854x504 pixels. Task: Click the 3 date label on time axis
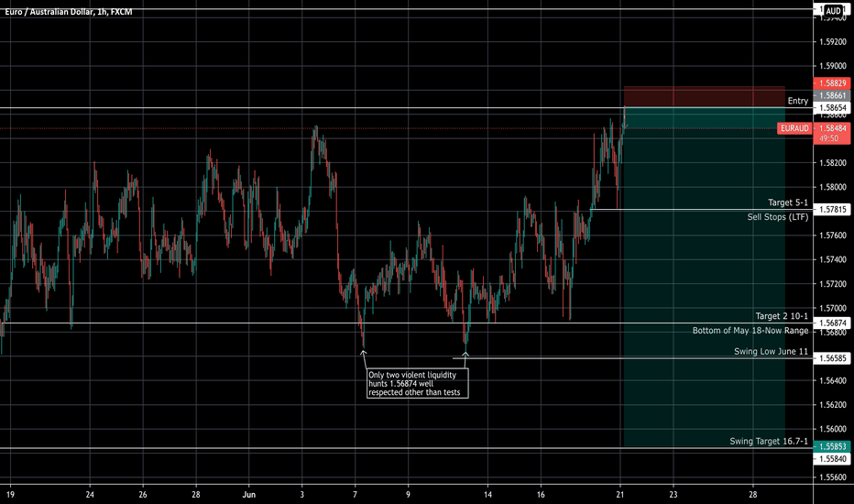click(301, 495)
